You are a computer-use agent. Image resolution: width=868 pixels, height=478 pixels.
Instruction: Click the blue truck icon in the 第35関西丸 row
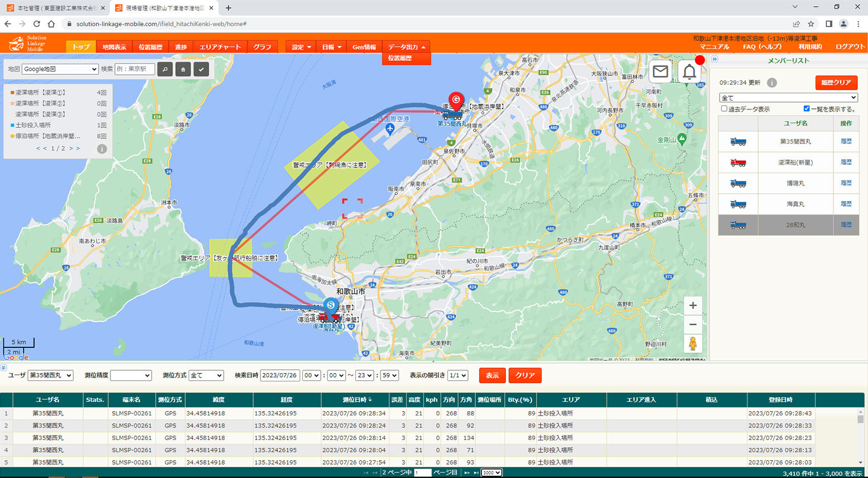pyautogui.click(x=738, y=141)
